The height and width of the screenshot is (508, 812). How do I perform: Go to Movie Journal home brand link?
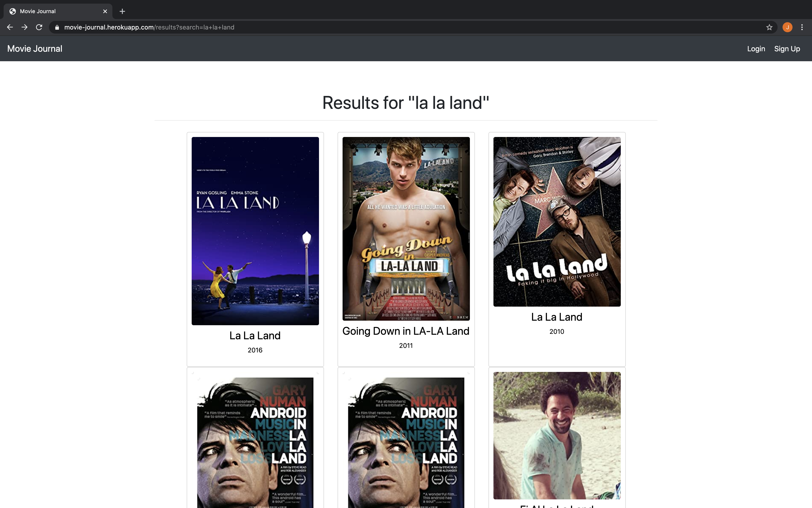point(35,49)
